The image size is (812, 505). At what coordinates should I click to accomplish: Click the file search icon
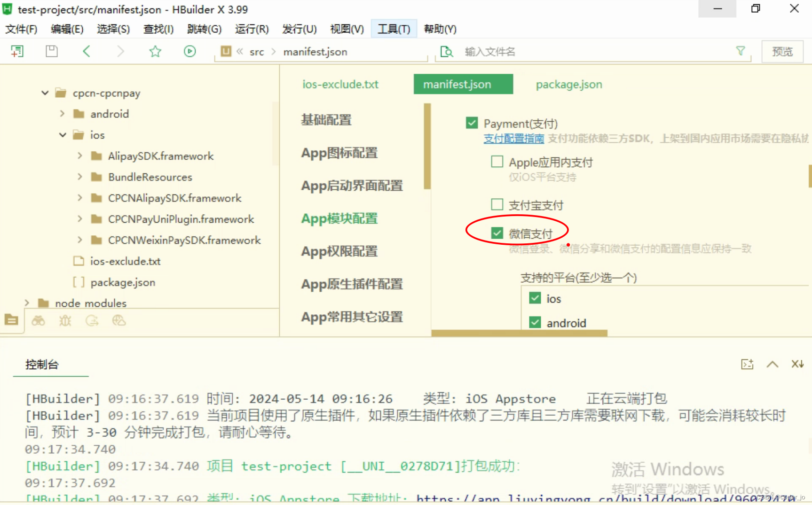(x=446, y=51)
